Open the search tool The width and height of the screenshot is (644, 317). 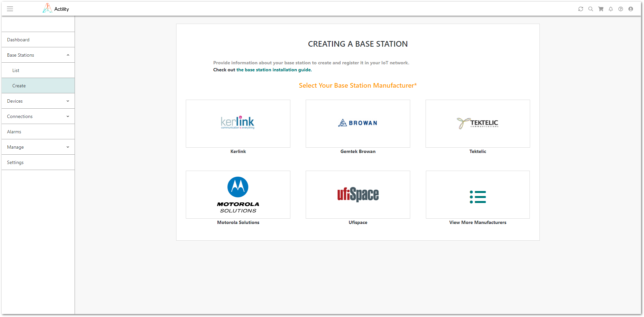point(591,9)
